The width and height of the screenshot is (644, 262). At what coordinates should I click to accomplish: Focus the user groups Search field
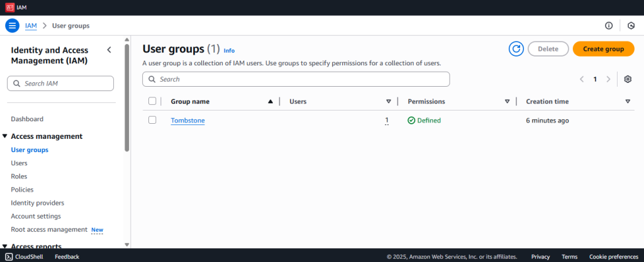pyautogui.click(x=296, y=79)
